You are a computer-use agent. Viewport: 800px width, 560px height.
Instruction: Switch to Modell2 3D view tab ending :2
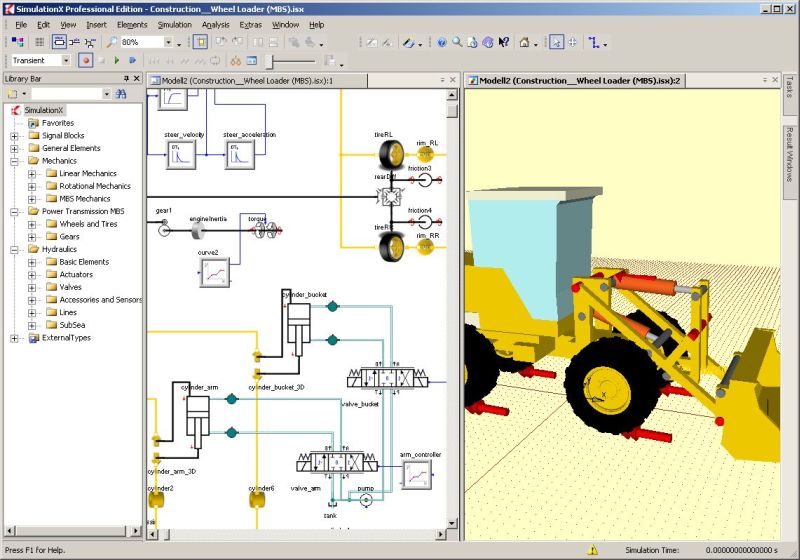[x=576, y=81]
